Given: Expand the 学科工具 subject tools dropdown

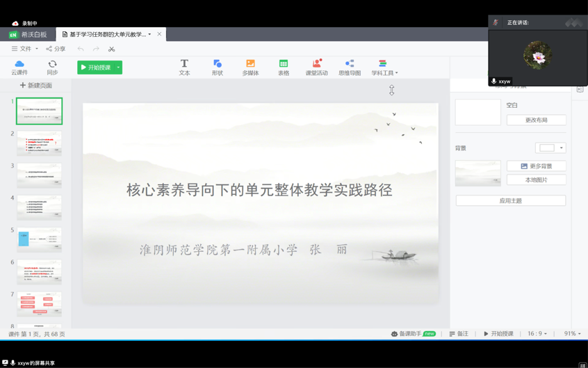Looking at the screenshot, I should point(384,67).
